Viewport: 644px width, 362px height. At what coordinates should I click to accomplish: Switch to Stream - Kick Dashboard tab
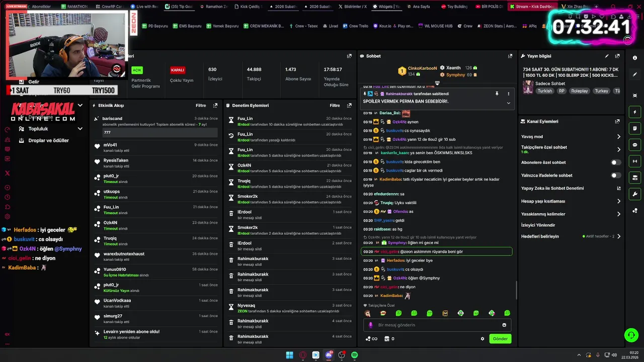pos(532,7)
